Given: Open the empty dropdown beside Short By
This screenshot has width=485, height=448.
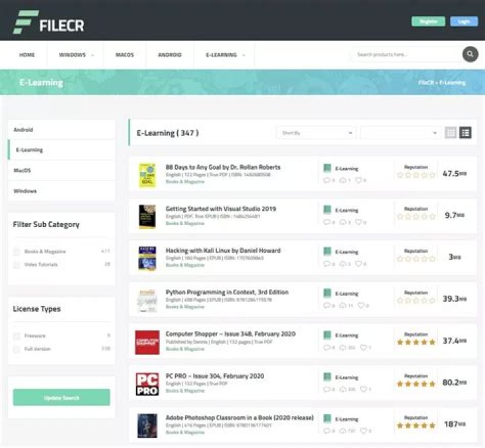Looking at the screenshot, I should pyautogui.click(x=400, y=133).
